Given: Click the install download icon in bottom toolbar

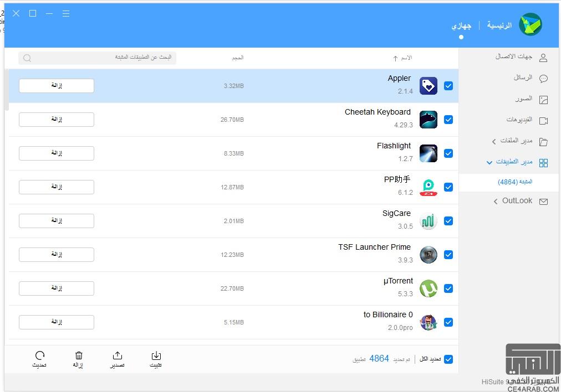Looking at the screenshot, I should 156,355.
